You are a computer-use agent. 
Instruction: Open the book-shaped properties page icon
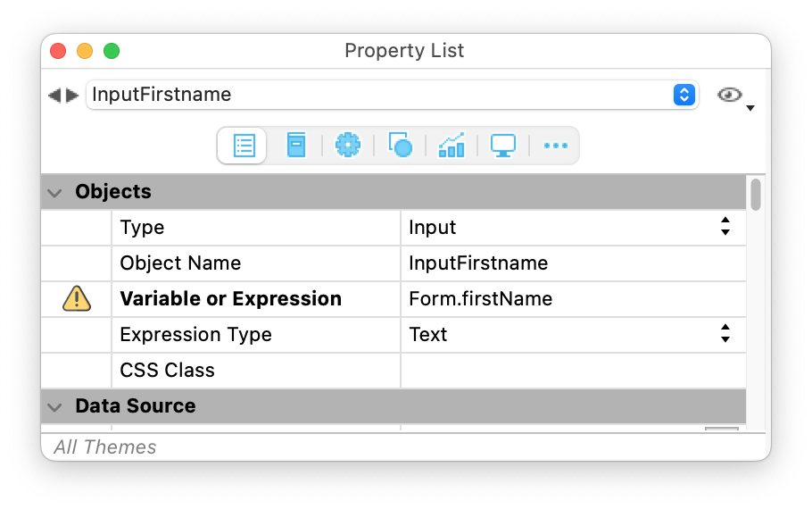(296, 146)
